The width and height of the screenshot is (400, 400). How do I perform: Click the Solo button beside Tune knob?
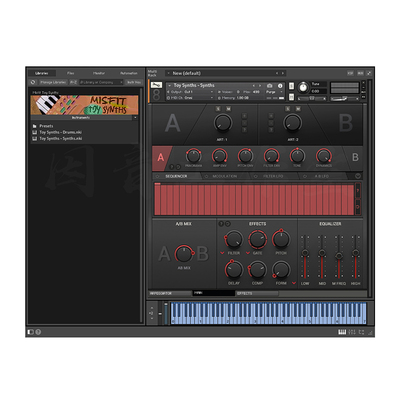click(291, 86)
